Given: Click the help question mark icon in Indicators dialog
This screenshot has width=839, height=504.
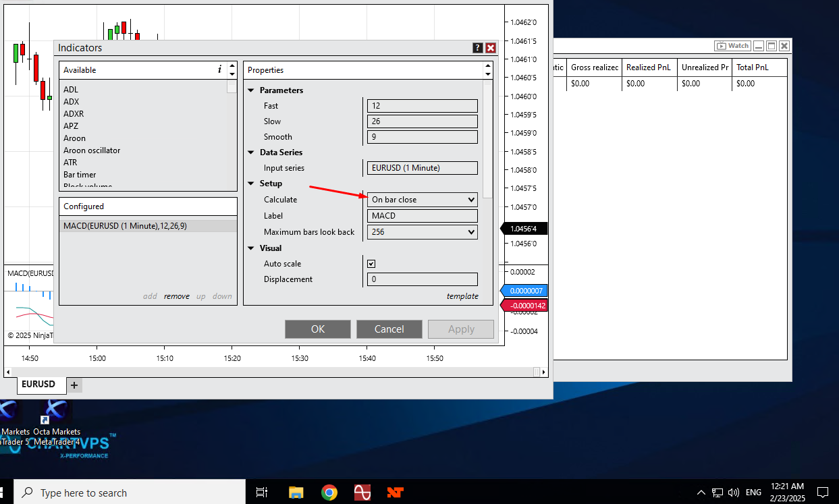Looking at the screenshot, I should click(x=478, y=48).
